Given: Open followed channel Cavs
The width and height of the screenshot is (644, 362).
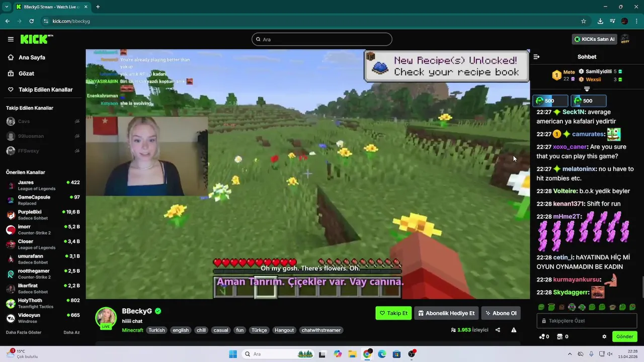Looking at the screenshot, I should (x=43, y=121).
